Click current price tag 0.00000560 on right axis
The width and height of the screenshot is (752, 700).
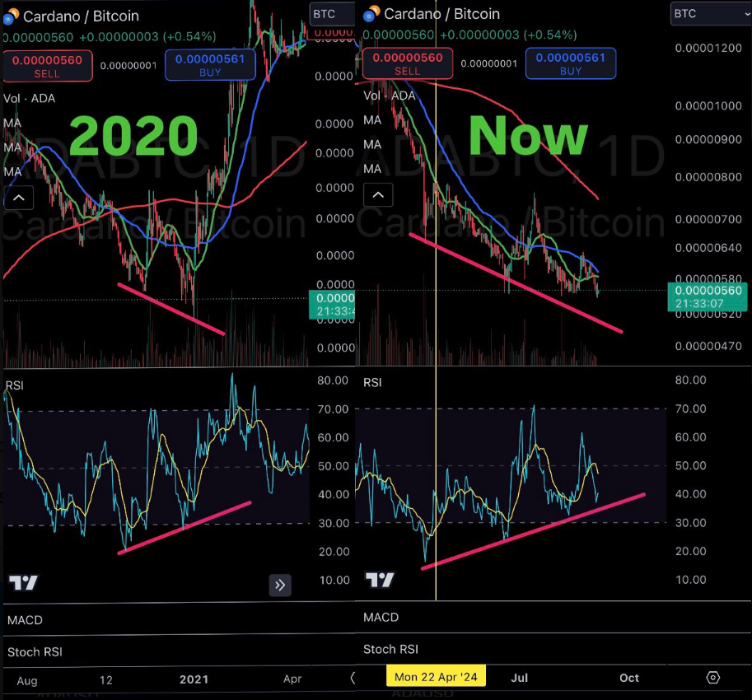[708, 296]
